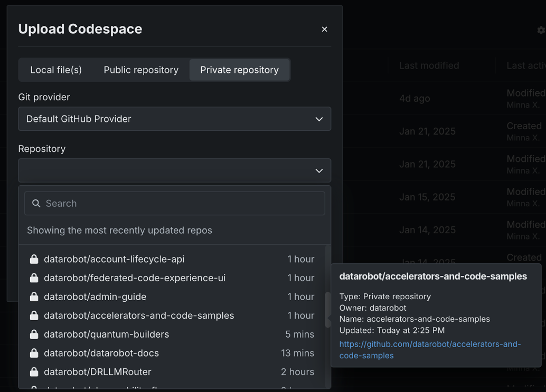Choose the datarobot/quantum-builders repository

pos(107,334)
